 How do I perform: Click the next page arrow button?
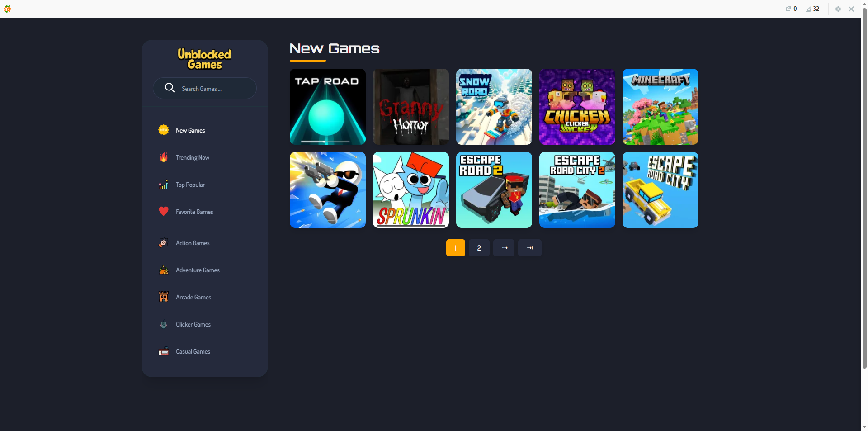[504, 248]
